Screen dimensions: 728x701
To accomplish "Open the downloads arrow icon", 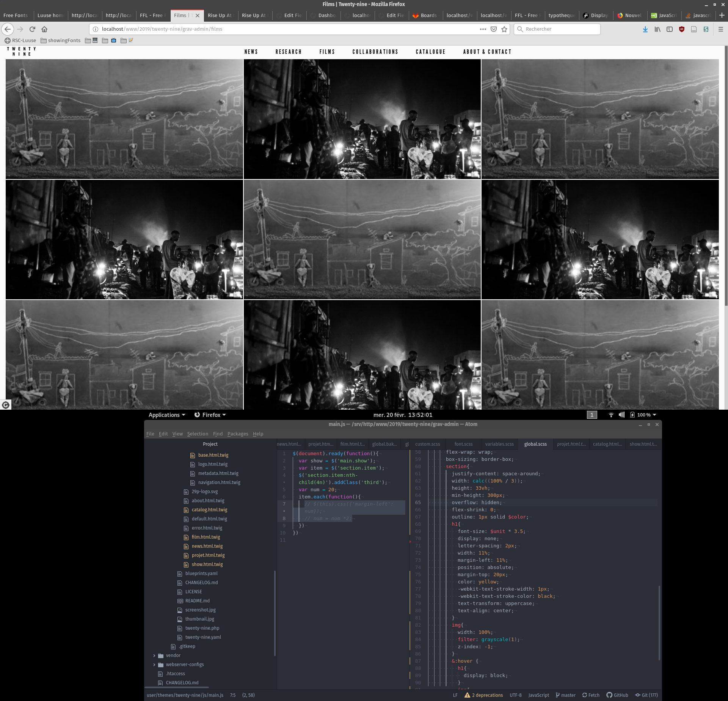I will (645, 29).
